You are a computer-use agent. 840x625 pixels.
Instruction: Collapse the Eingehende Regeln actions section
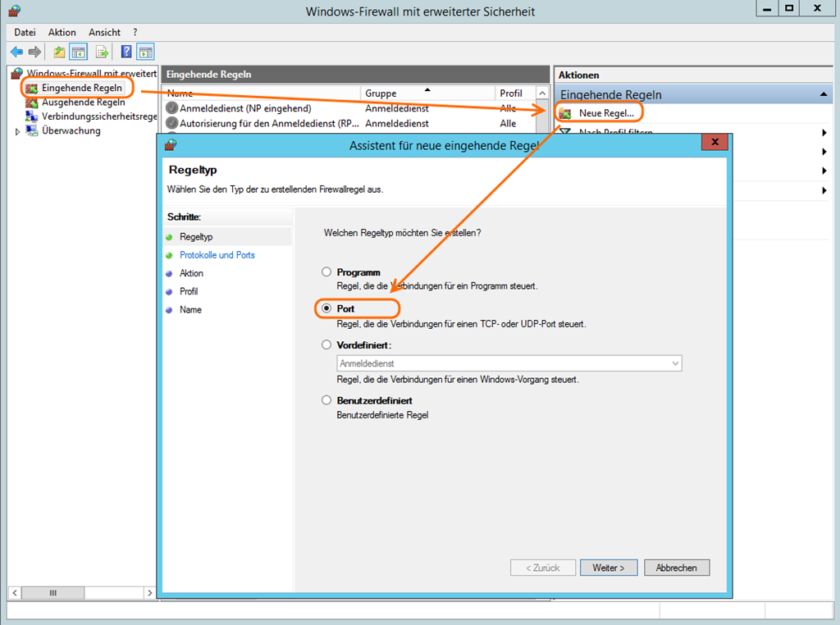[x=823, y=95]
